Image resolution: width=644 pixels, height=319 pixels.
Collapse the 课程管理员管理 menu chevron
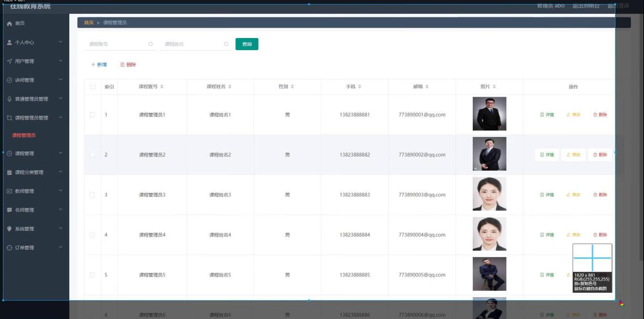click(x=61, y=117)
